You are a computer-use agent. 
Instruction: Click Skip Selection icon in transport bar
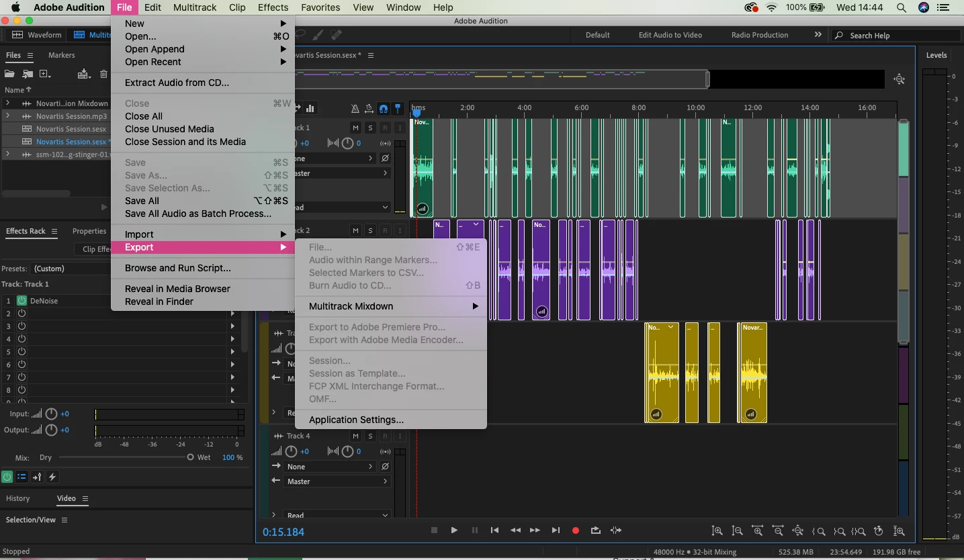[616, 530]
